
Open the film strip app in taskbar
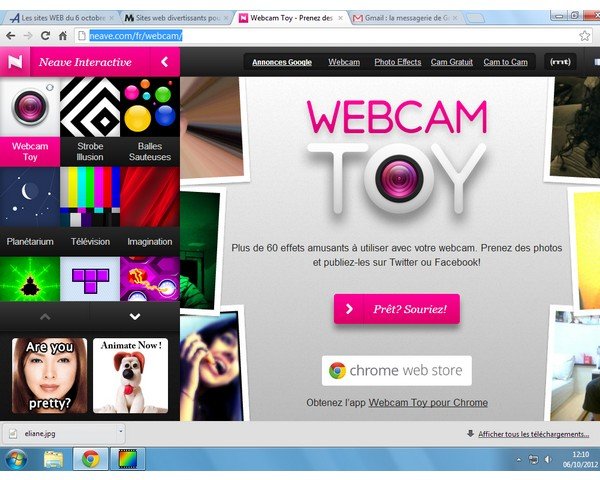(x=127, y=459)
